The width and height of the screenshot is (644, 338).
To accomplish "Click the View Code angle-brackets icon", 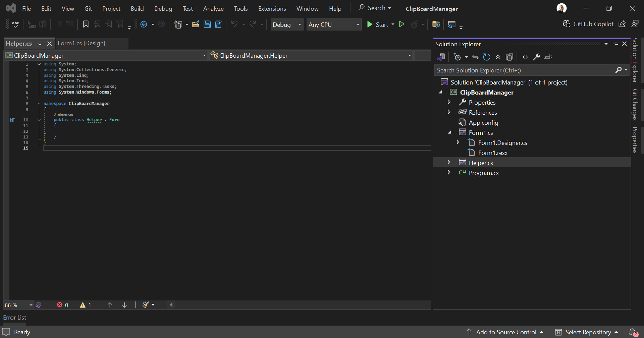I will click(x=525, y=57).
